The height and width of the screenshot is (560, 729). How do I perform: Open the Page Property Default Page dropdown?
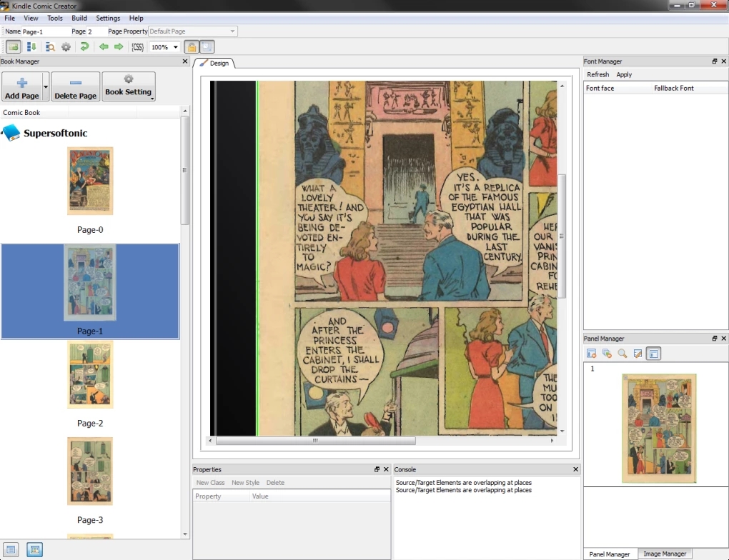(192, 31)
